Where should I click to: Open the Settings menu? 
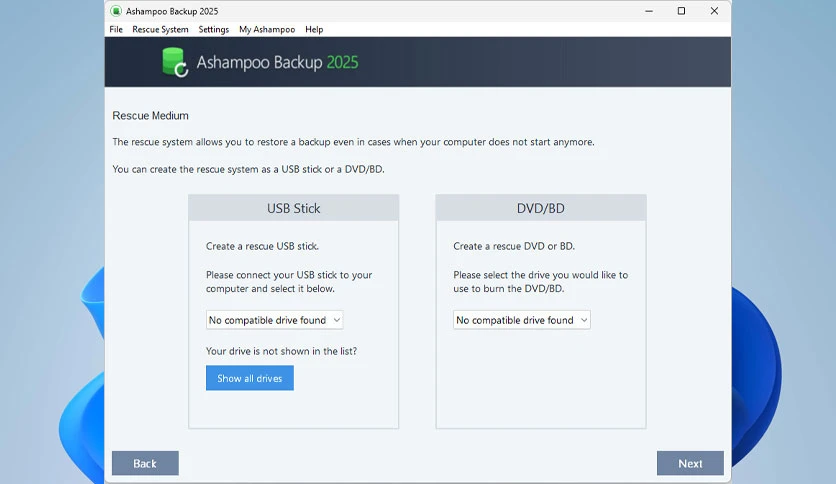[x=213, y=29]
